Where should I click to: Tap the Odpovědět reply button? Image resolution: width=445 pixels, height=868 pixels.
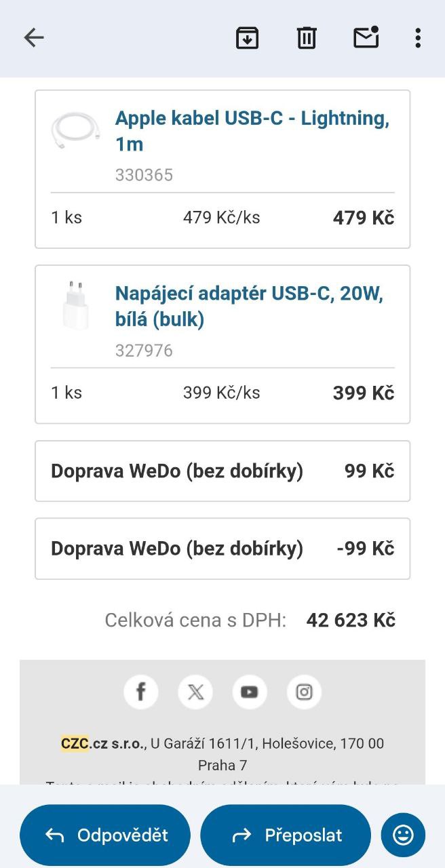(x=105, y=835)
